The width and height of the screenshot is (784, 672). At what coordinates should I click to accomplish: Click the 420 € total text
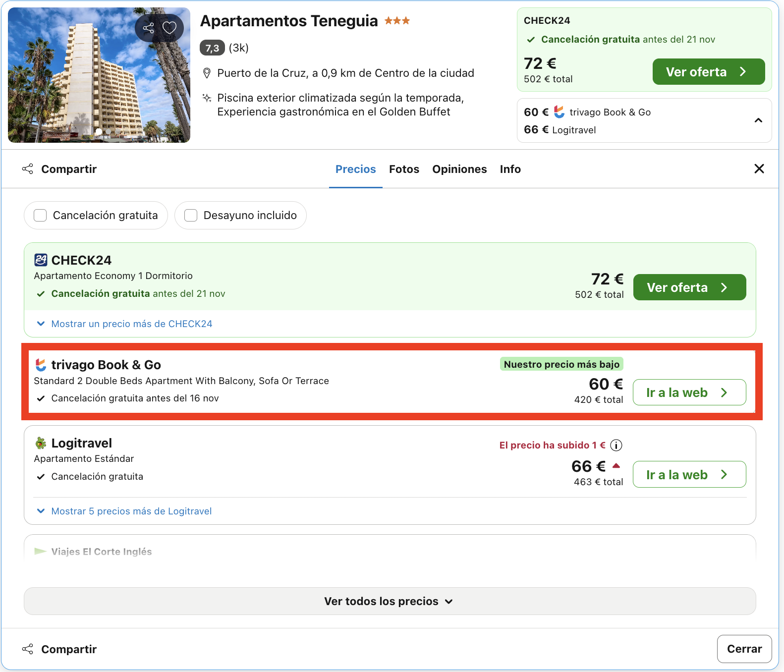pos(599,399)
